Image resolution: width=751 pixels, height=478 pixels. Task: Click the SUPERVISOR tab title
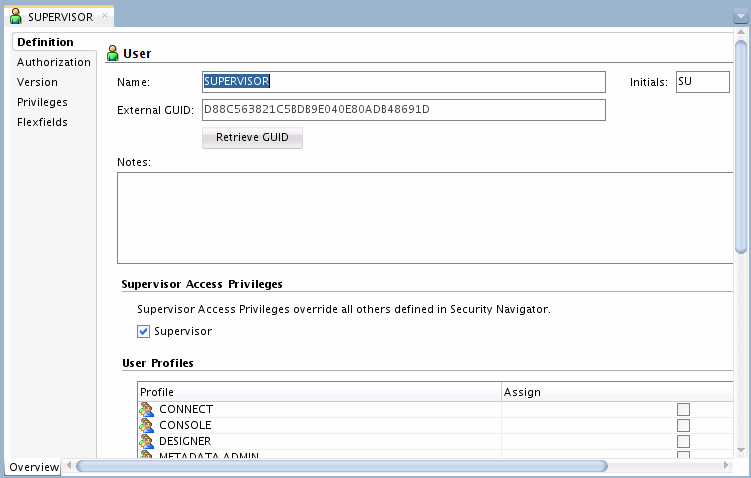[60, 17]
